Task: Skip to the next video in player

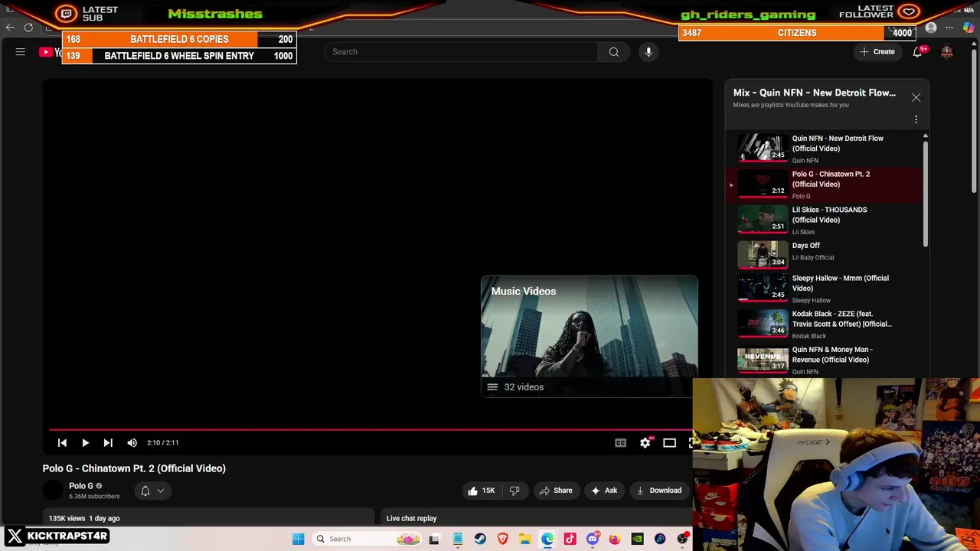Action: click(x=108, y=442)
